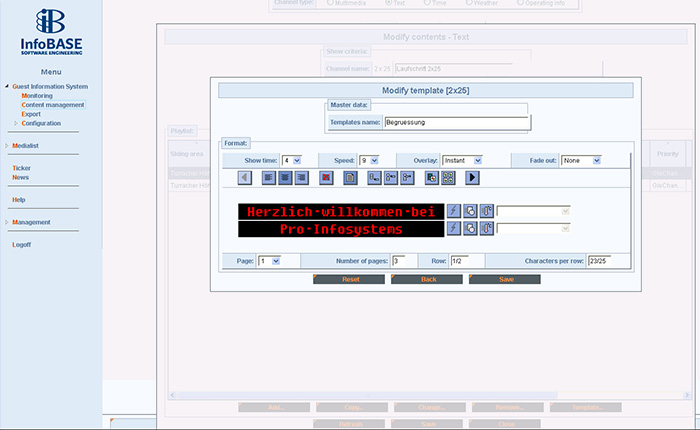Select faded Text radio button in background
The image size is (700, 430).
coord(388,3)
